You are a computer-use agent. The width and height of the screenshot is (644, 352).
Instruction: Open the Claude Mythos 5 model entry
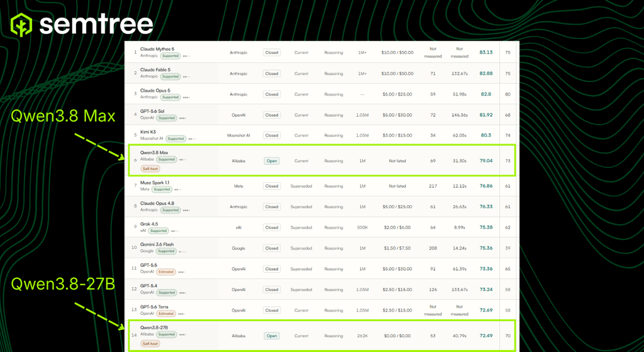(157, 49)
